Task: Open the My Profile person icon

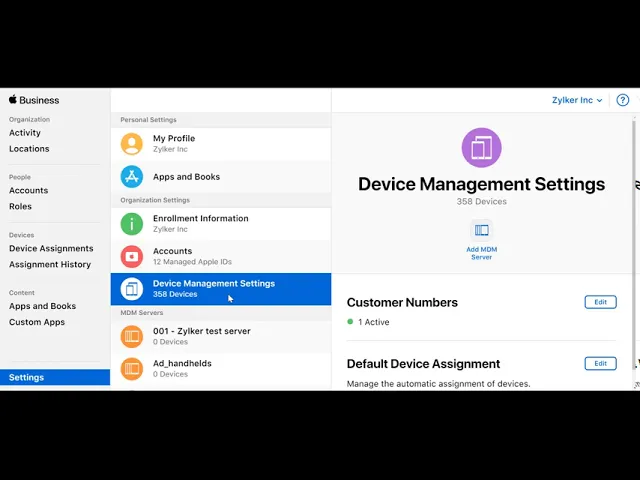Action: (x=132, y=144)
